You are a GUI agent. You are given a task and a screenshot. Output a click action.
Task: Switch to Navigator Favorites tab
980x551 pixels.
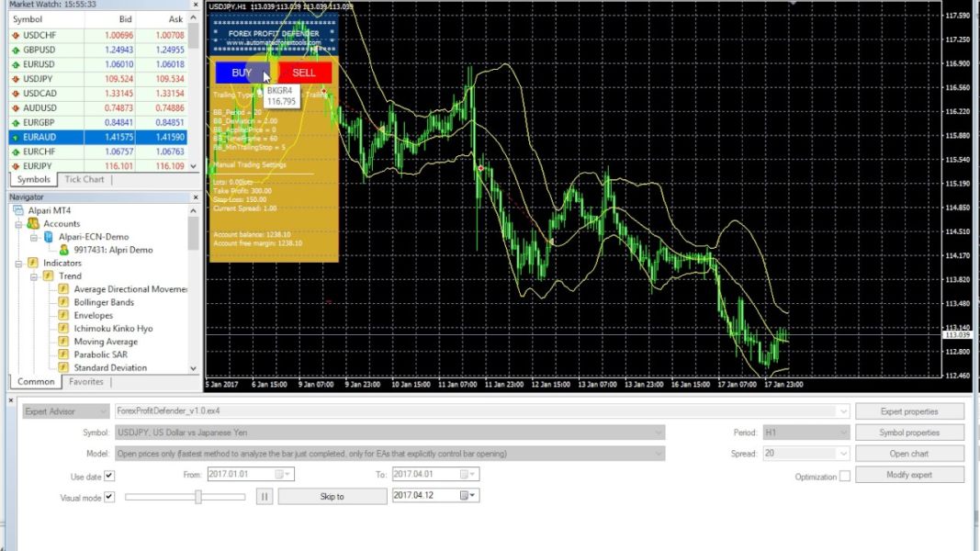click(86, 382)
